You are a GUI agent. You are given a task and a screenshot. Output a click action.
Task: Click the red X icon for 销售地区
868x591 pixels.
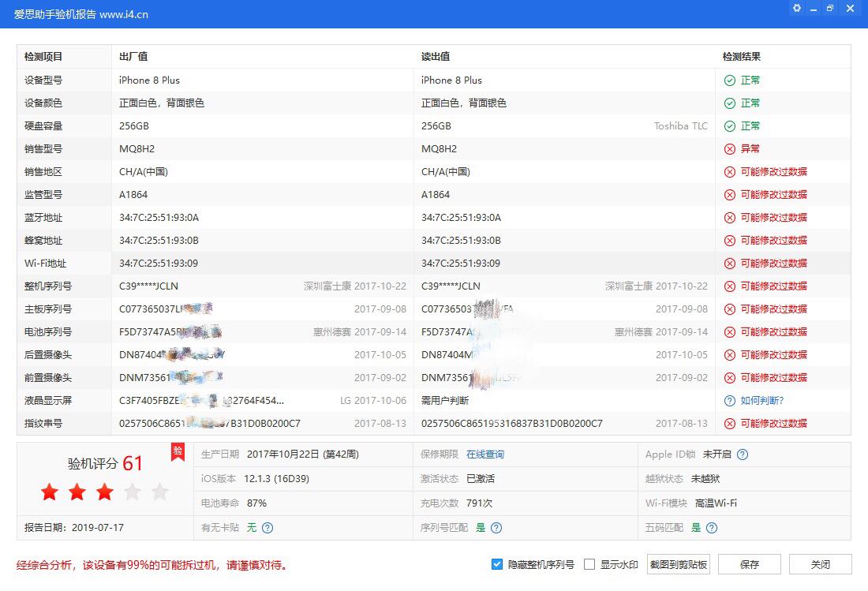click(x=730, y=172)
